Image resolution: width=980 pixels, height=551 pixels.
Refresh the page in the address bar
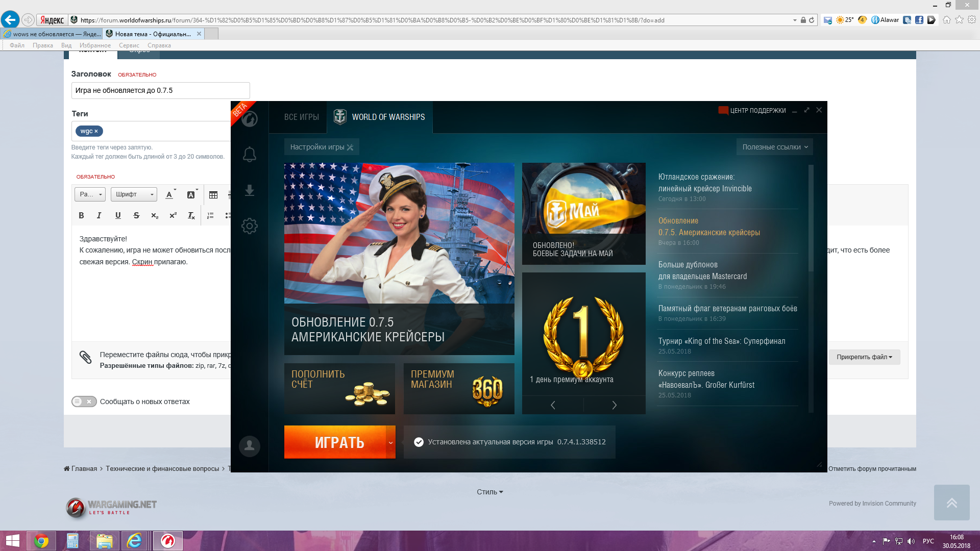click(812, 20)
